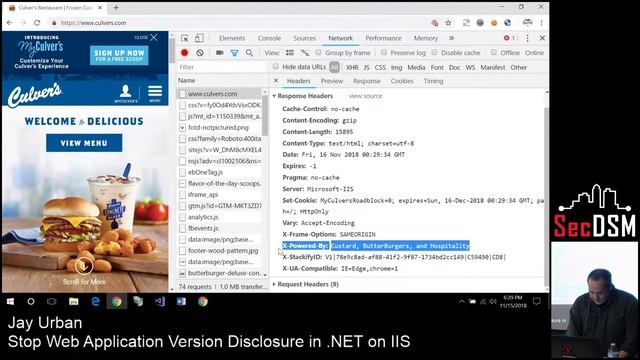Show overview waterfall view icon

tap(305, 53)
